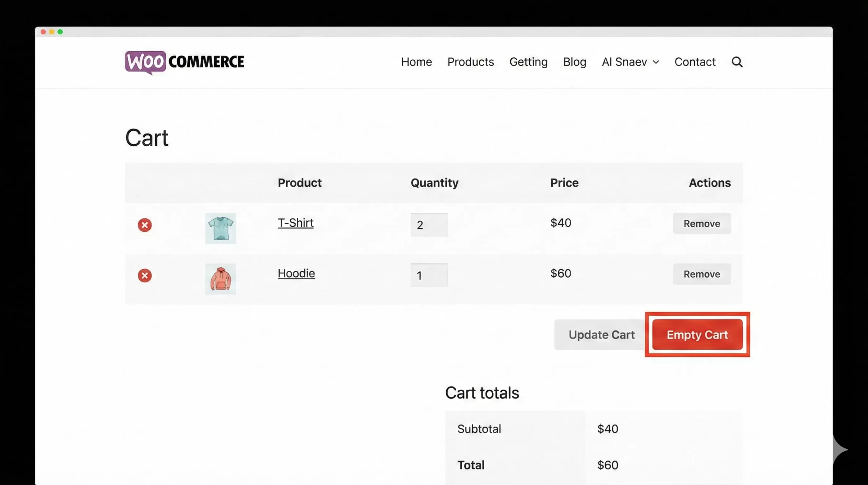Screen dimensions: 868x485
Task: Go to the Products menu item
Action: coord(470,62)
